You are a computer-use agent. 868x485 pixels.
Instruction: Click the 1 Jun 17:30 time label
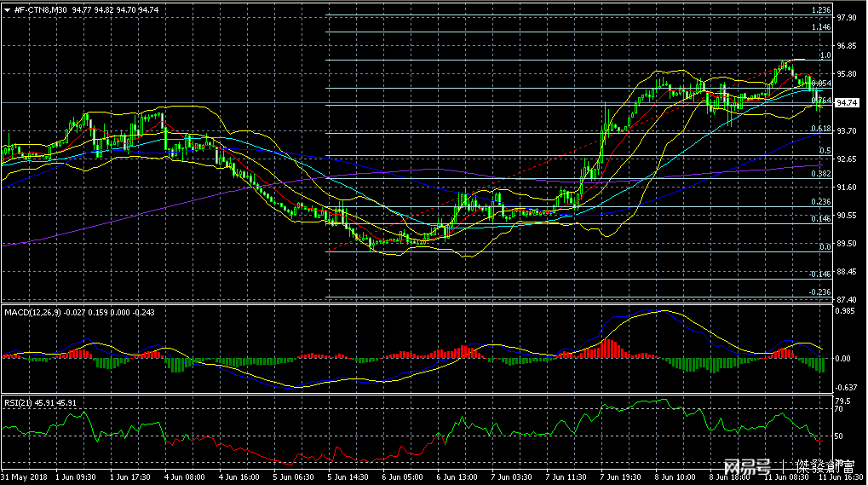click(x=130, y=477)
